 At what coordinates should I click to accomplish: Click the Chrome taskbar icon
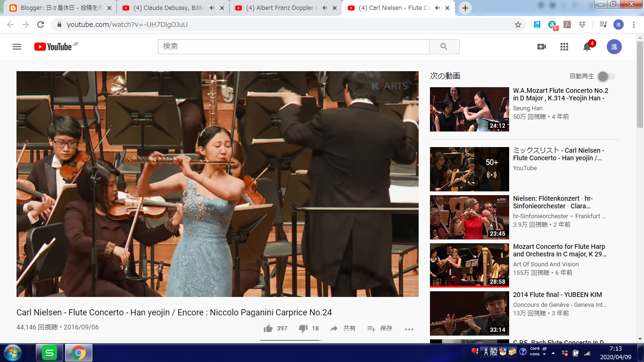(x=78, y=353)
